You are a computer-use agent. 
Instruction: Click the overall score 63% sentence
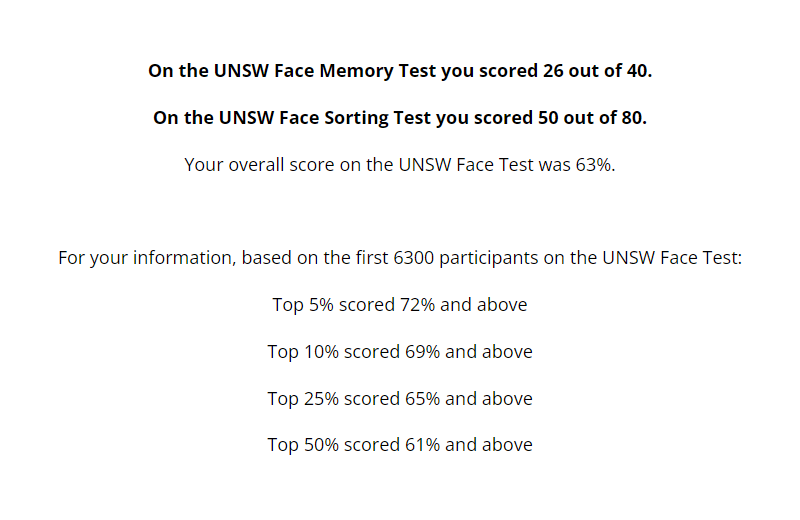(x=400, y=165)
